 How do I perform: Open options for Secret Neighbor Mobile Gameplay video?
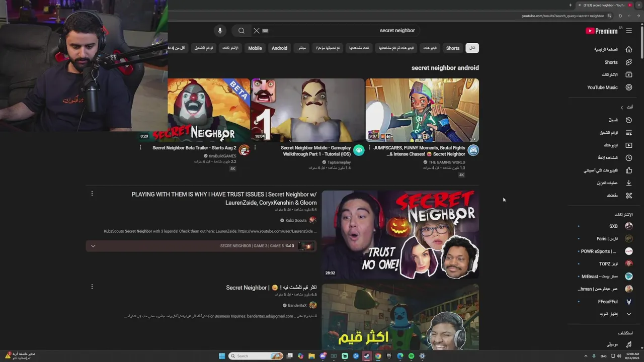click(255, 147)
